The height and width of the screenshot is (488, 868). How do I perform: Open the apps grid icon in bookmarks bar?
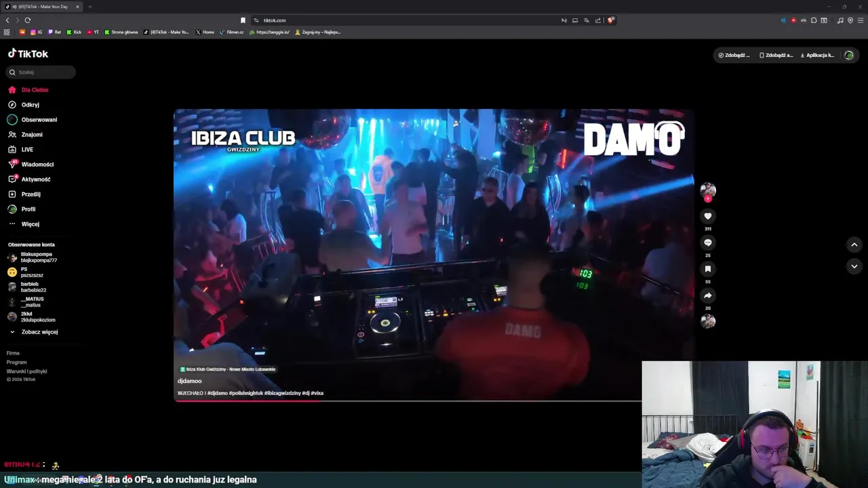point(7,32)
